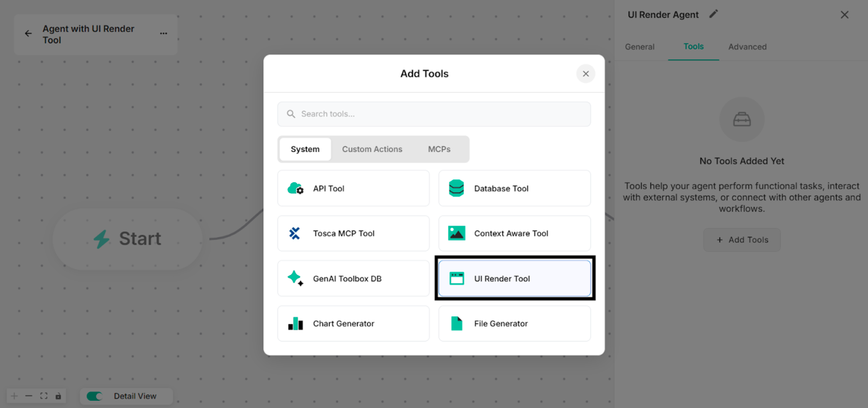Open the General tab in agent panel
This screenshot has height=408, width=868.
640,47
